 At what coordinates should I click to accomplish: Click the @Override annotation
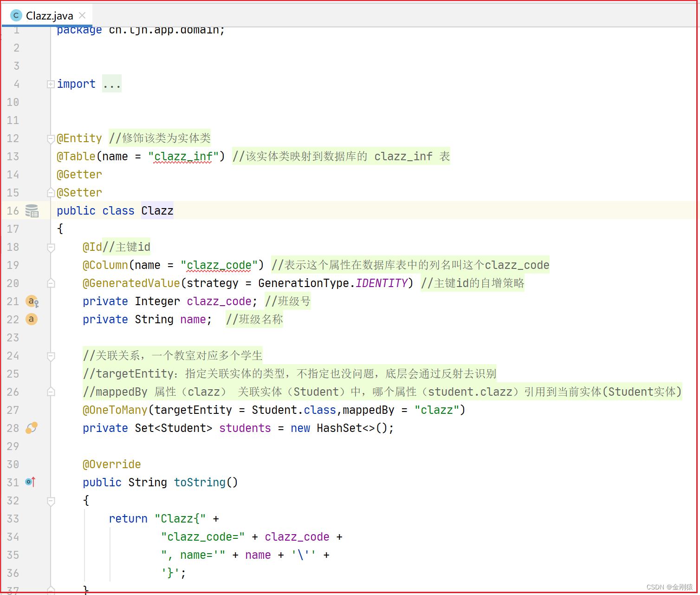(112, 464)
